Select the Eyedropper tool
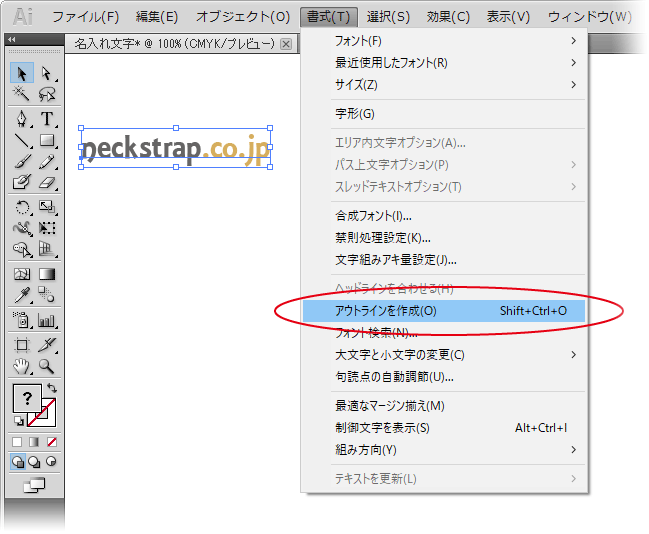Viewport: 649px width, 534px height. click(22, 295)
